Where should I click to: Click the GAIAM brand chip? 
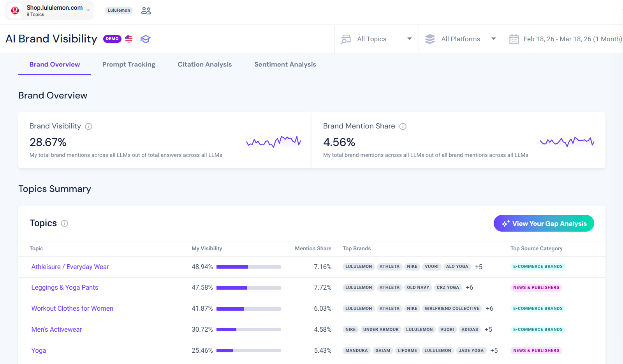(383, 351)
